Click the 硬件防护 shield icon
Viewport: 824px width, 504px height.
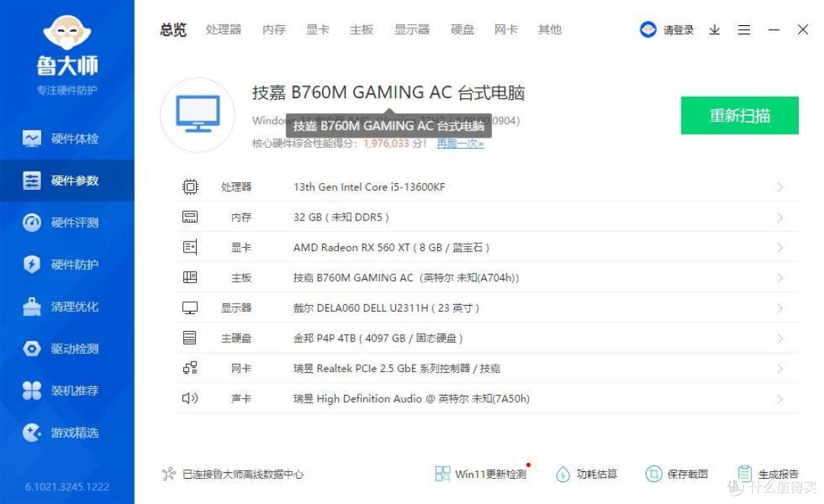[x=31, y=264]
